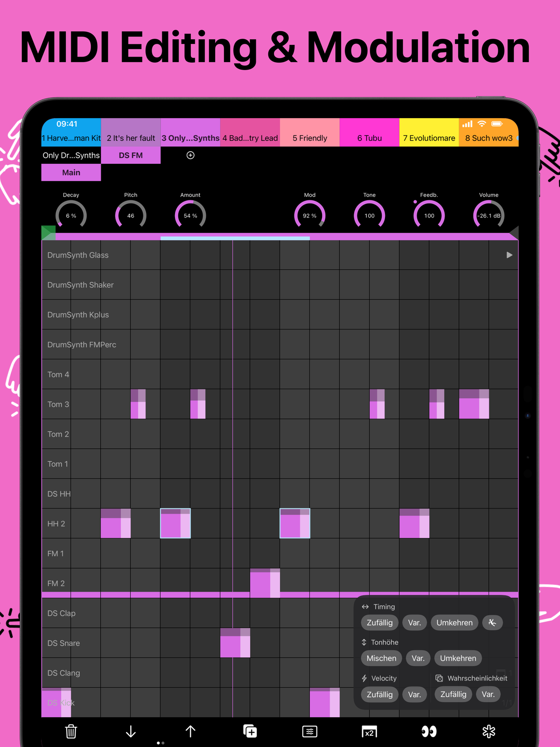Select the note on the DS Snare row
This screenshot has width=560, height=747.
[235, 643]
